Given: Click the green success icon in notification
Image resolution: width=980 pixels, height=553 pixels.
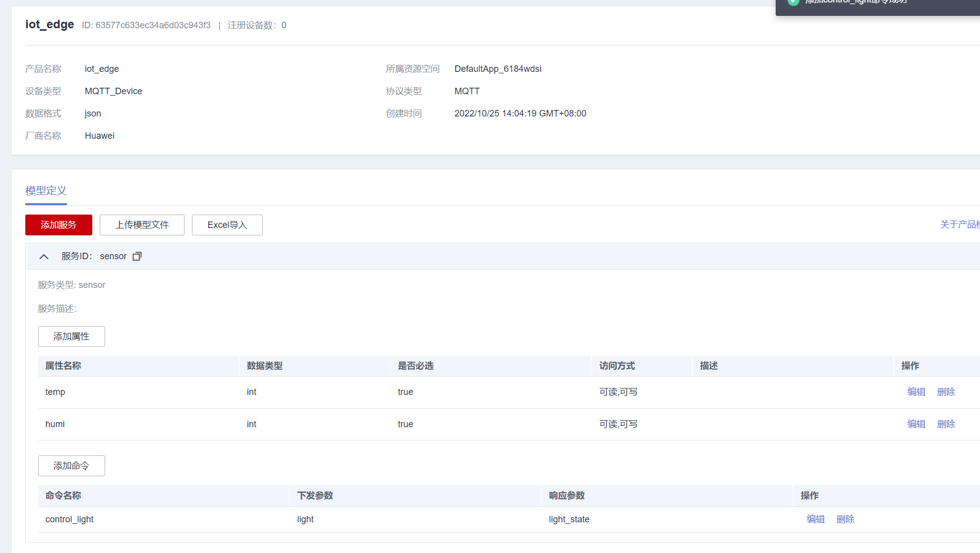Looking at the screenshot, I should 794,2.
